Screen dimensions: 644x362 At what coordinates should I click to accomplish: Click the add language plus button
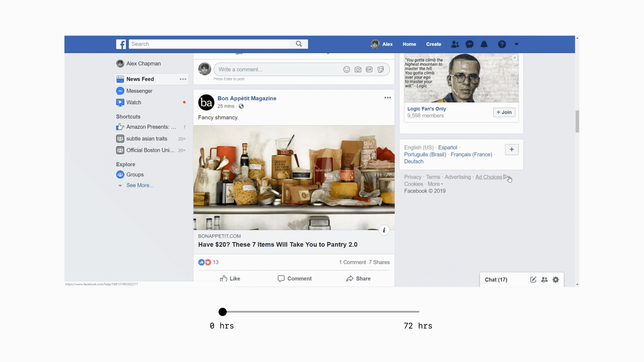point(512,149)
